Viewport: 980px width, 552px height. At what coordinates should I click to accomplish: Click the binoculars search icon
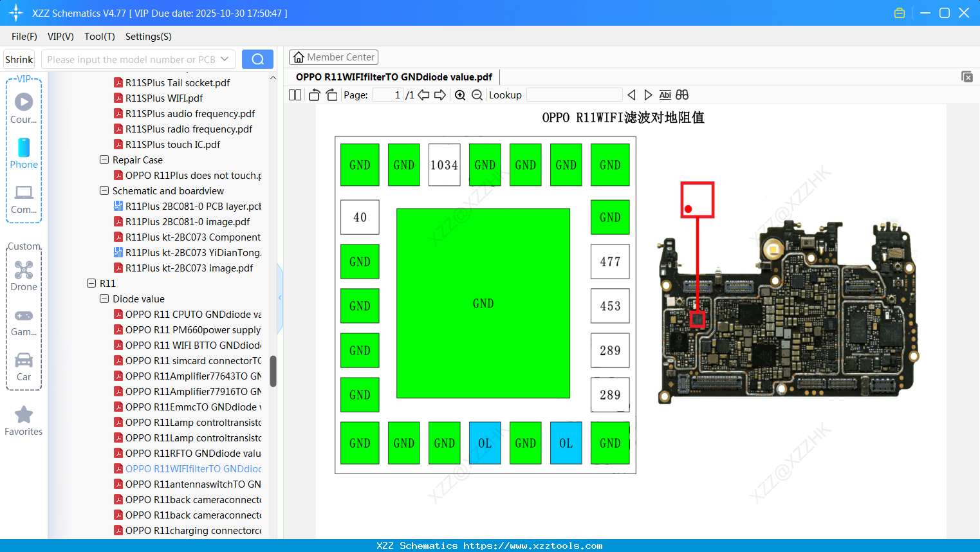pos(682,95)
